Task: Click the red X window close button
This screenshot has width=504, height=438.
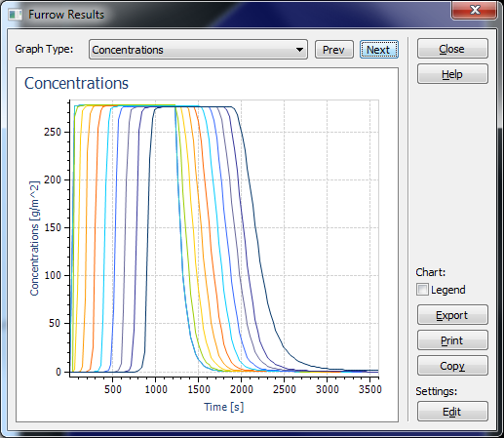Action: (x=474, y=10)
